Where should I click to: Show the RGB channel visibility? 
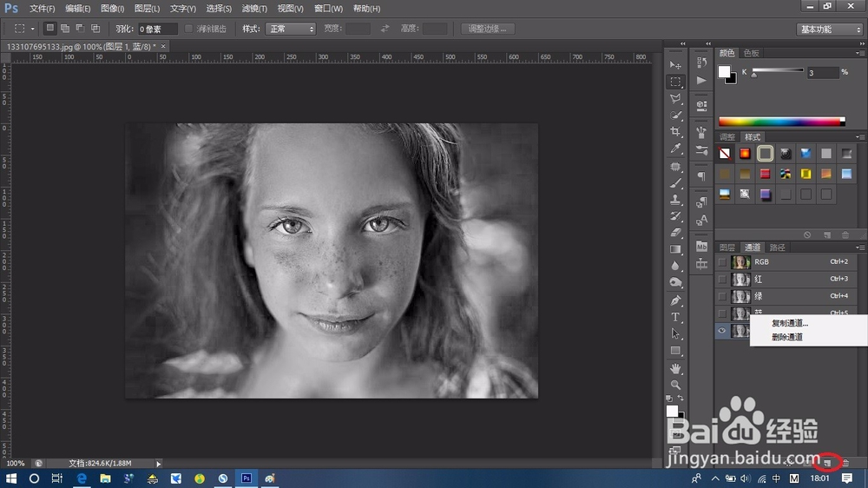pos(722,262)
